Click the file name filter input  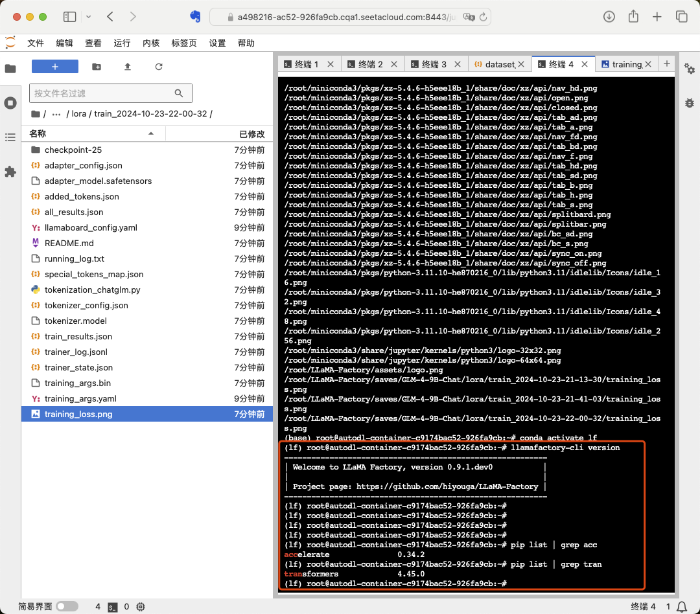pyautogui.click(x=102, y=93)
